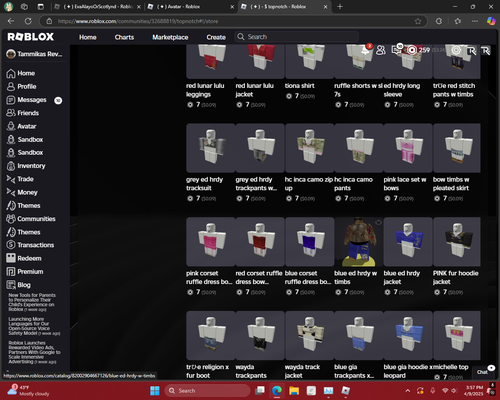Open Edge tab actions menu
500x400 pixels.
40,6
